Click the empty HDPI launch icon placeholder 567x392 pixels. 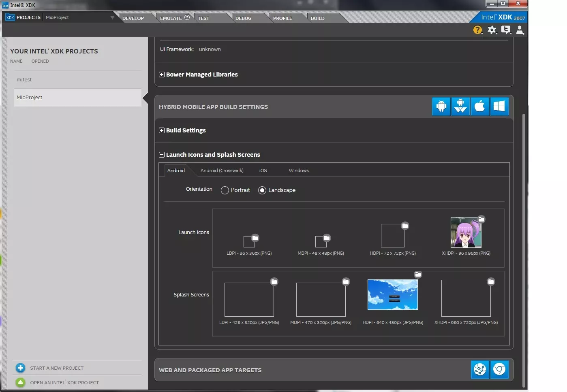[x=393, y=236]
